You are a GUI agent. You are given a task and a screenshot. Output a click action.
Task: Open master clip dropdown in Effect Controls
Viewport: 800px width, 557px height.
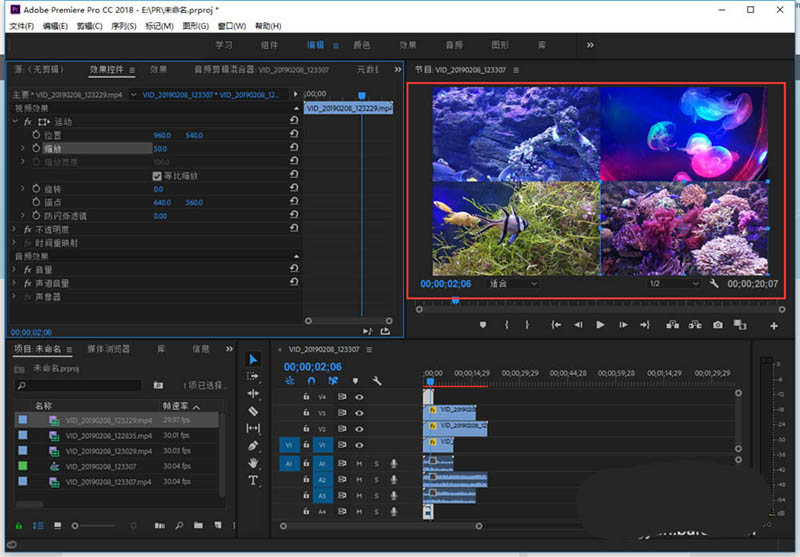point(134,94)
